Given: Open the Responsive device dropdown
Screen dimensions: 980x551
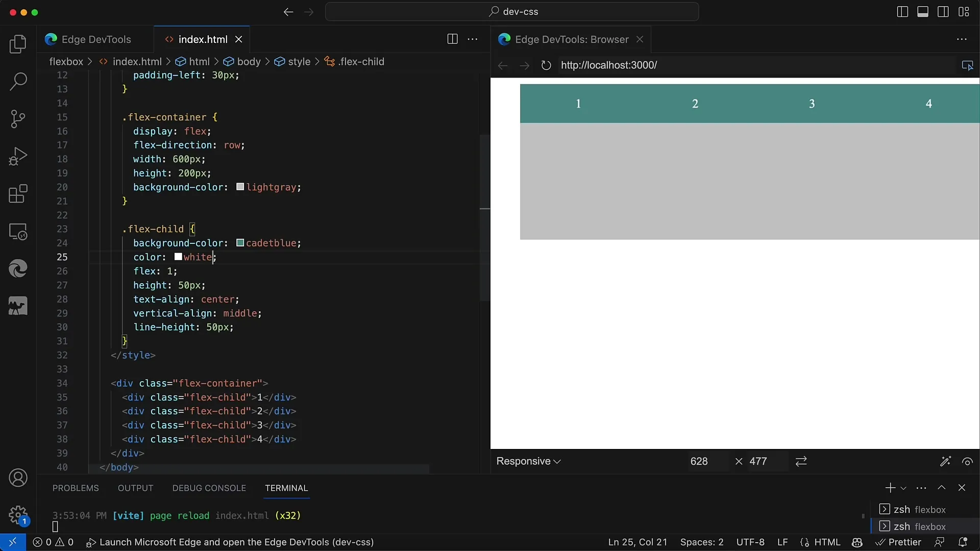Looking at the screenshot, I should click(x=528, y=461).
